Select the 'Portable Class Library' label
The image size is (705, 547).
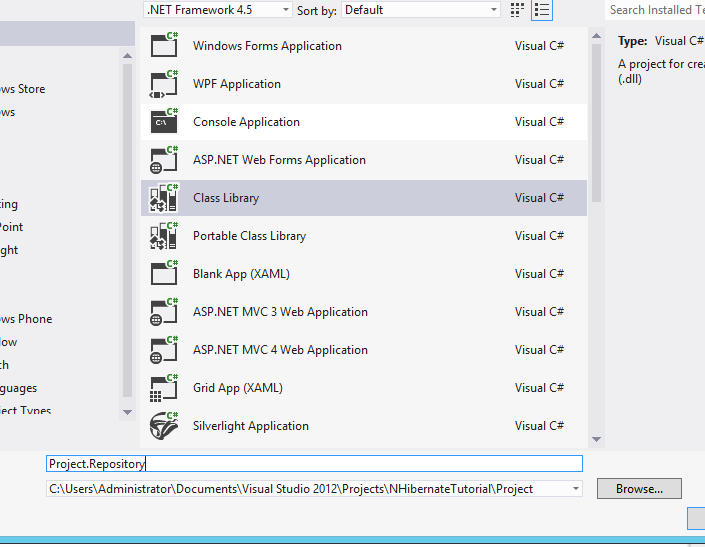pos(250,236)
